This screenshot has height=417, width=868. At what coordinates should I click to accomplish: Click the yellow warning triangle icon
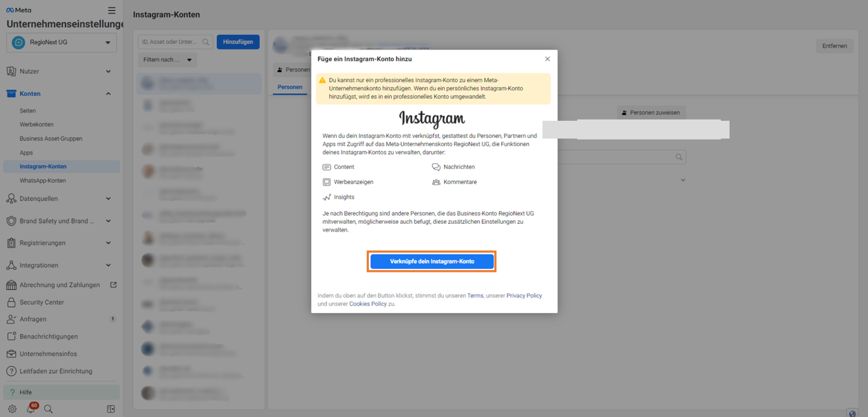(322, 80)
